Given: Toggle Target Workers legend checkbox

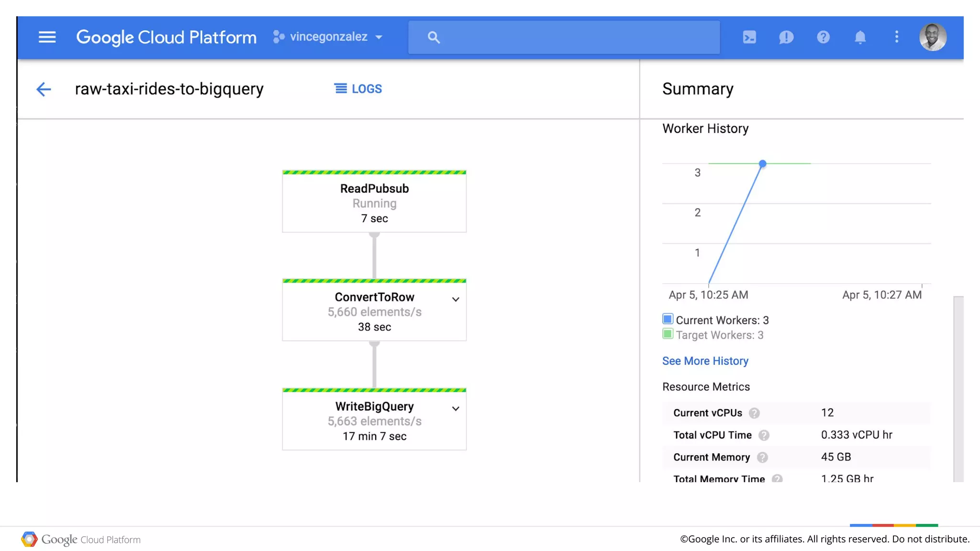Looking at the screenshot, I should (x=668, y=334).
